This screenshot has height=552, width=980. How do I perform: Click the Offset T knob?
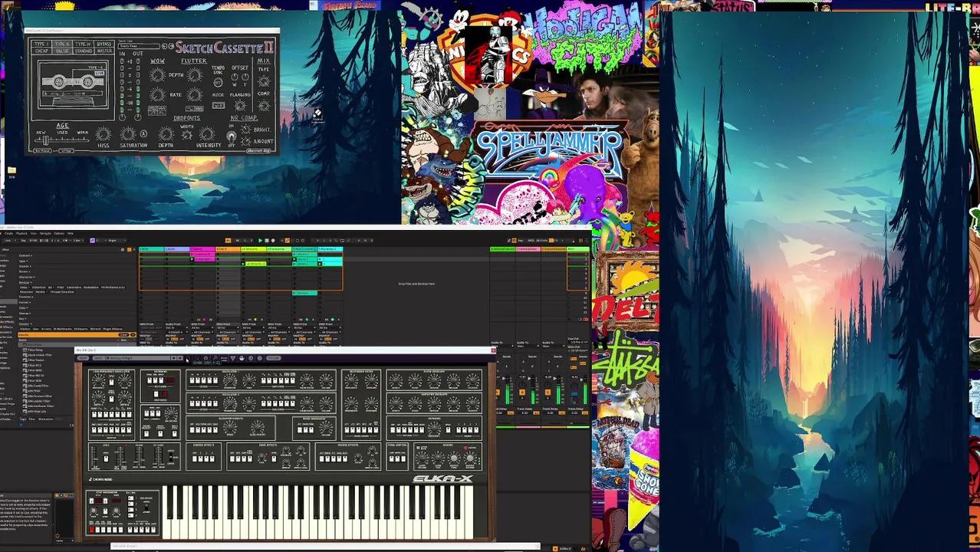(x=245, y=77)
